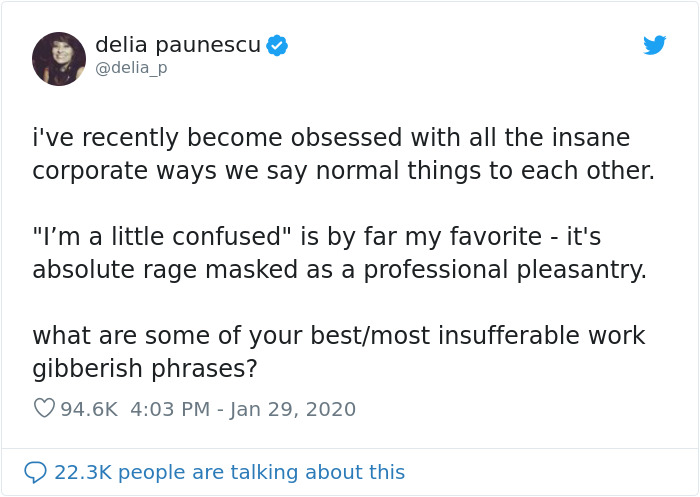Click the 94.6K likes count
The height and width of the screenshot is (497, 700).
click(x=90, y=409)
